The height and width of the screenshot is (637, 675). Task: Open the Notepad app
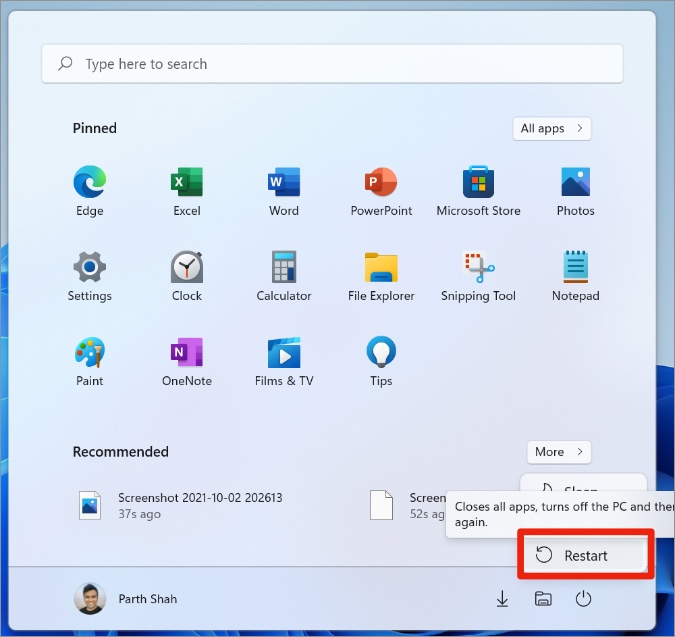(x=576, y=276)
